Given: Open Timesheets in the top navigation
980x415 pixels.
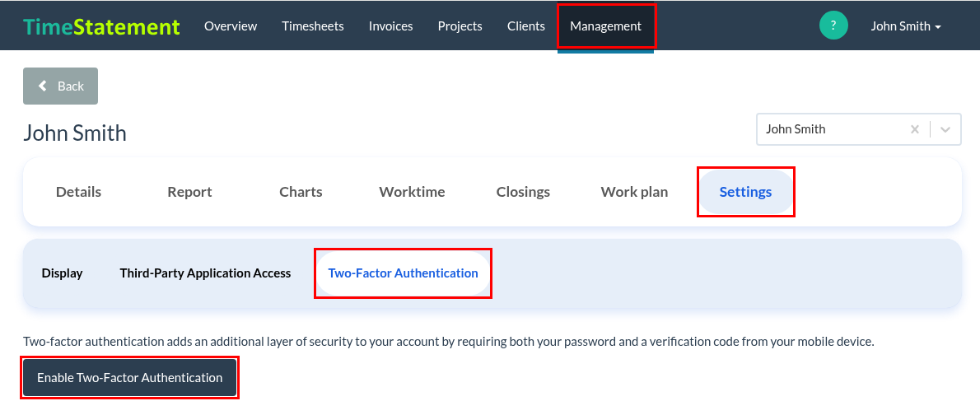Looking at the screenshot, I should coord(312,26).
